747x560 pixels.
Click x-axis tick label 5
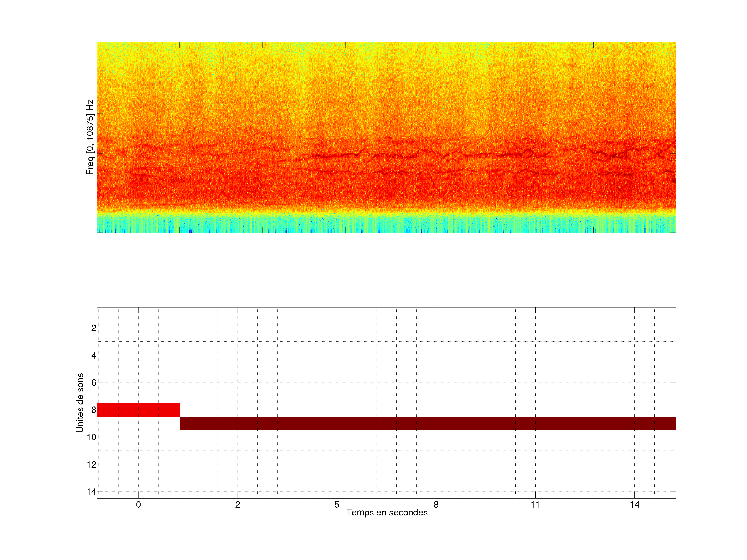pos(337,505)
